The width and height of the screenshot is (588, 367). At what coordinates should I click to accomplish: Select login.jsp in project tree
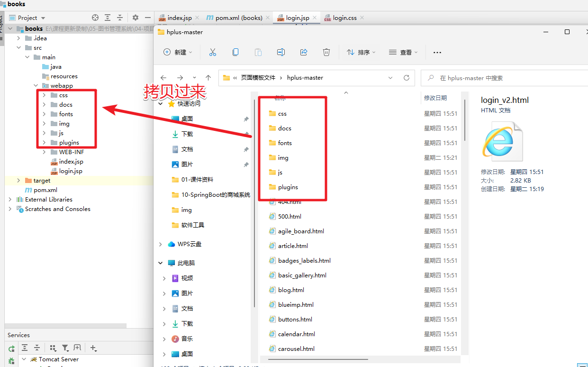[x=71, y=171]
